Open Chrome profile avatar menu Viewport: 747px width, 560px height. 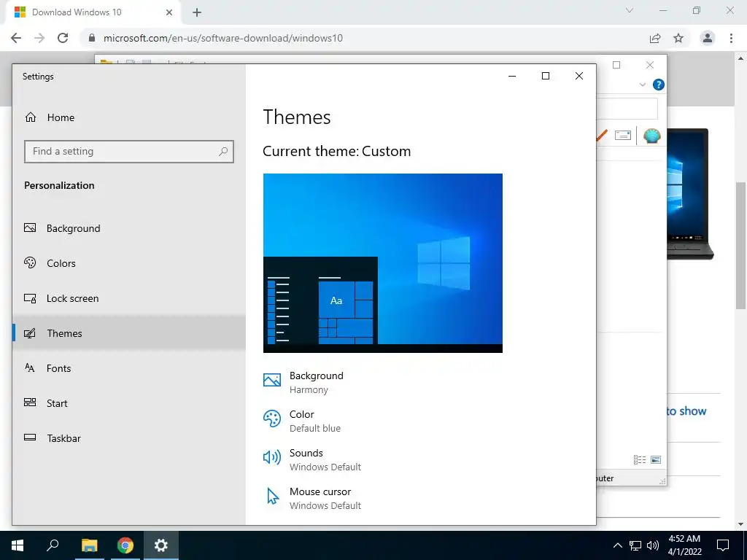pos(708,38)
